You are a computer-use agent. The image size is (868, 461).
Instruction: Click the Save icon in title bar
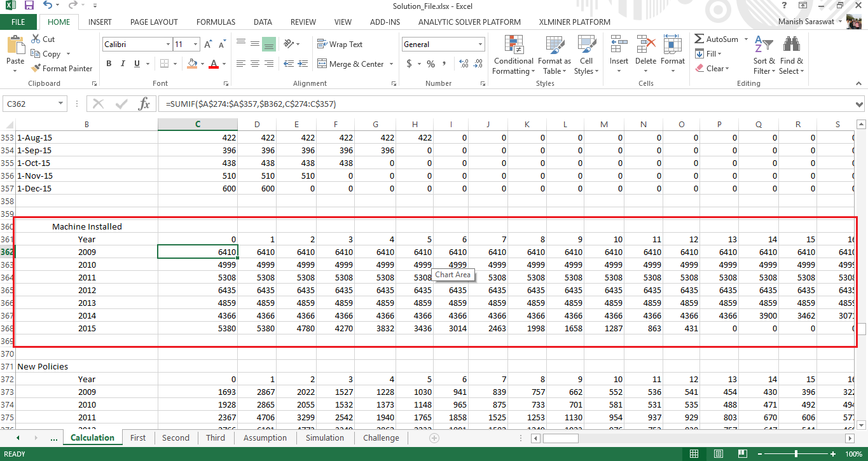pyautogui.click(x=29, y=6)
